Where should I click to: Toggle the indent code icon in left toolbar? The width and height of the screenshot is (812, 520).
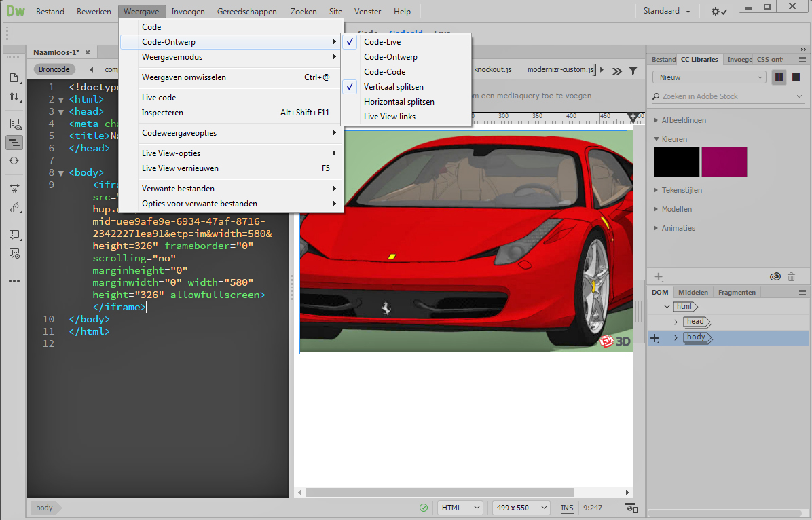coord(14,143)
